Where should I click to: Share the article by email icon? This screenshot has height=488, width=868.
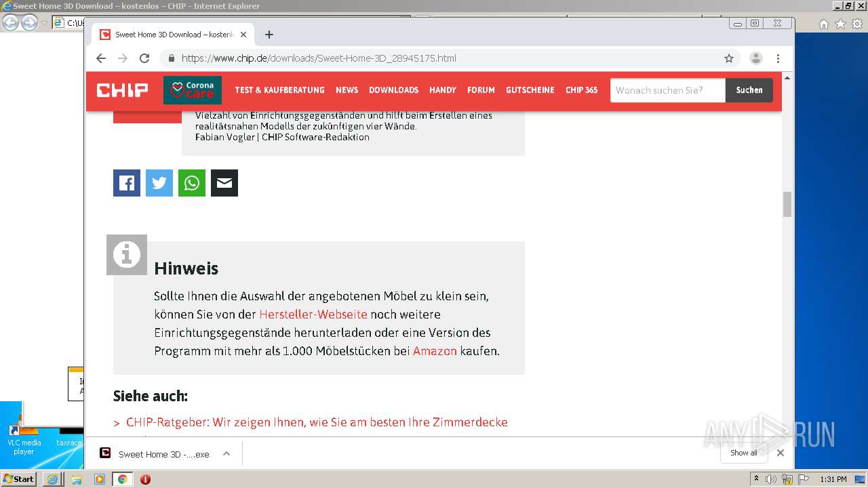(x=224, y=183)
